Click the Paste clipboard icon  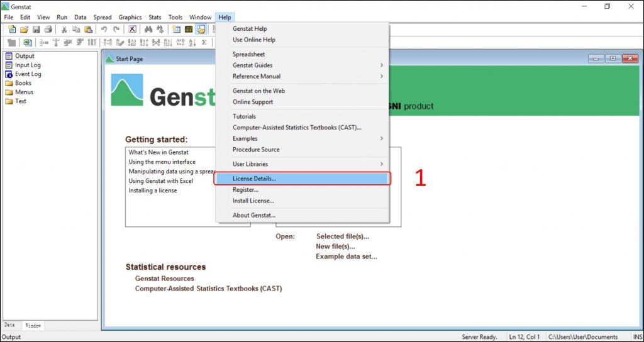pos(88,29)
